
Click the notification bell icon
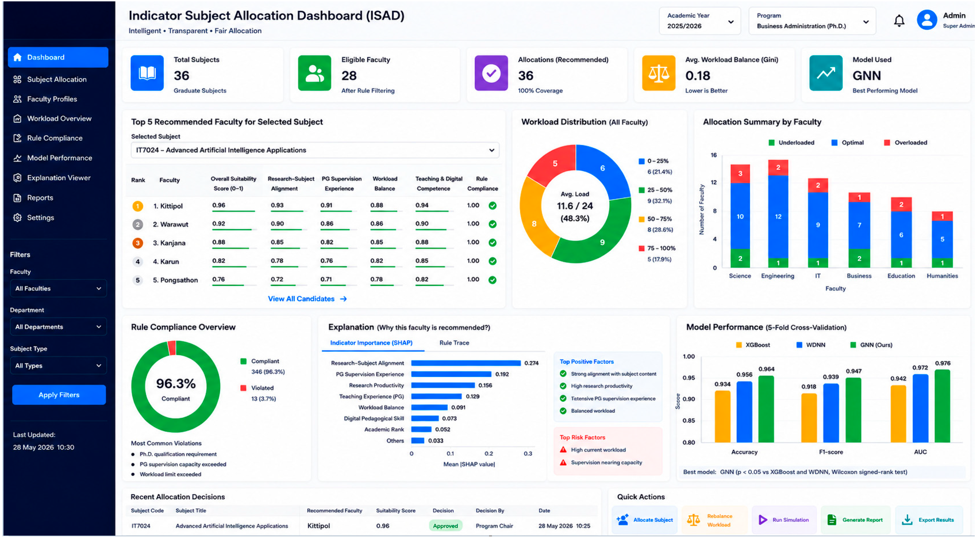(x=899, y=21)
